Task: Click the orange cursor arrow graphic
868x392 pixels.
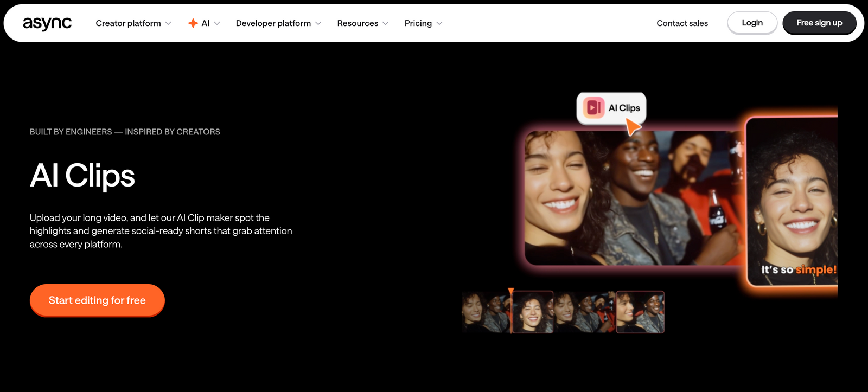Action: pos(633,127)
